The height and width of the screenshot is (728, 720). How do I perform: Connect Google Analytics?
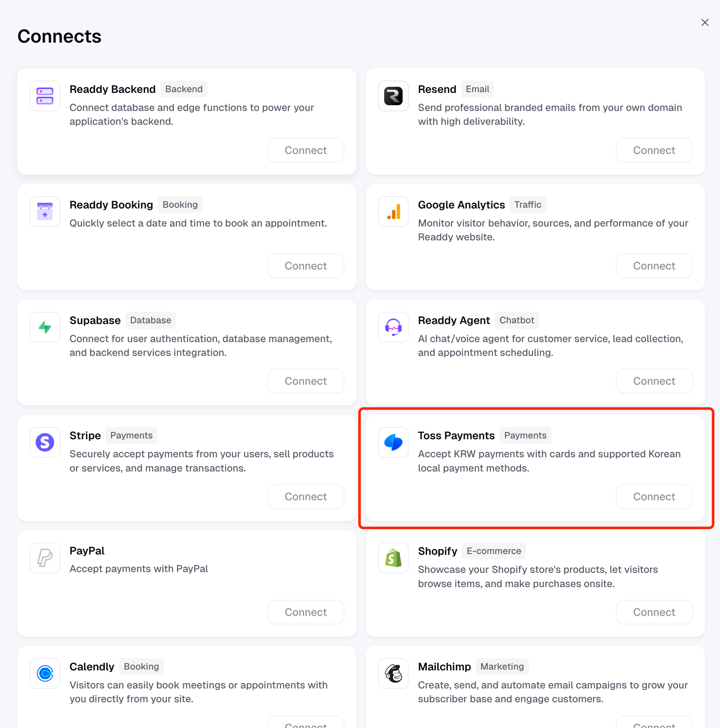pos(654,266)
